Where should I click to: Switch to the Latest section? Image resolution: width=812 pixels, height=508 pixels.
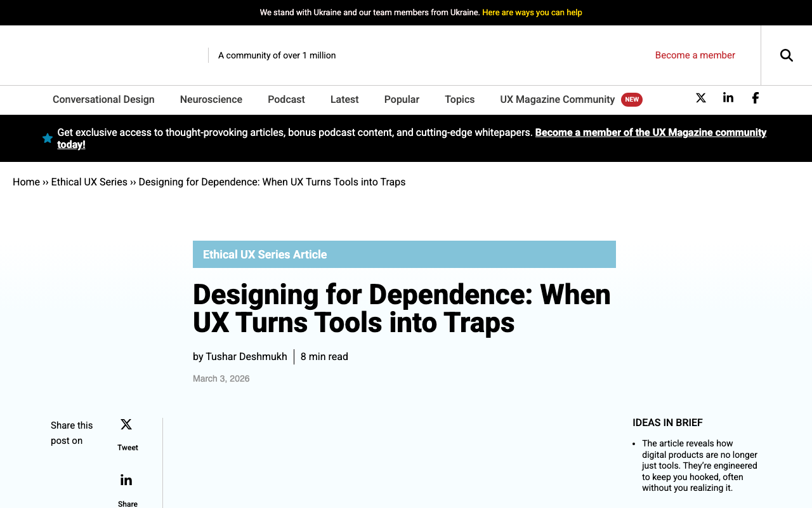[x=344, y=100]
